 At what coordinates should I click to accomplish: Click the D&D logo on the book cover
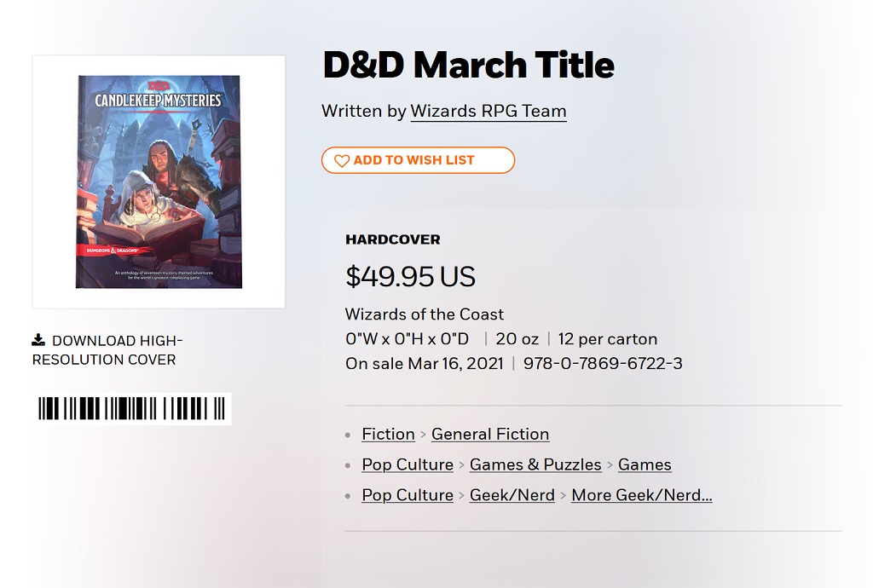(159, 86)
